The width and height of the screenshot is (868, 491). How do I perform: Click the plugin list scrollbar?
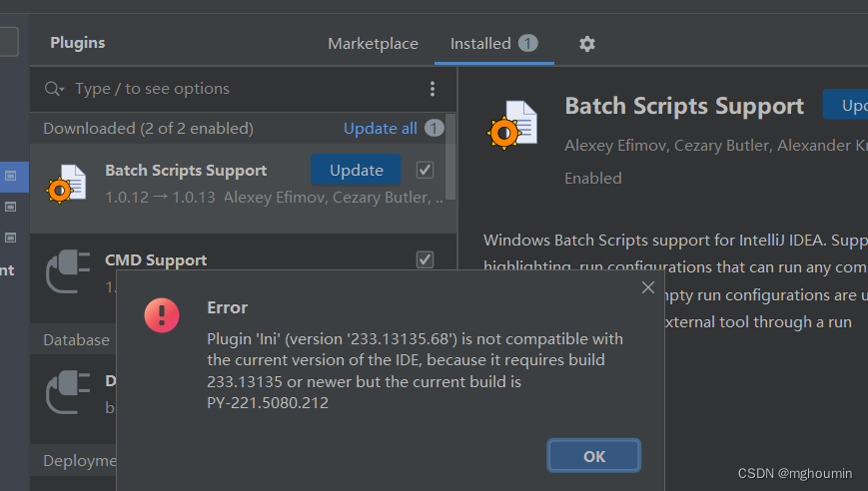pos(450,157)
